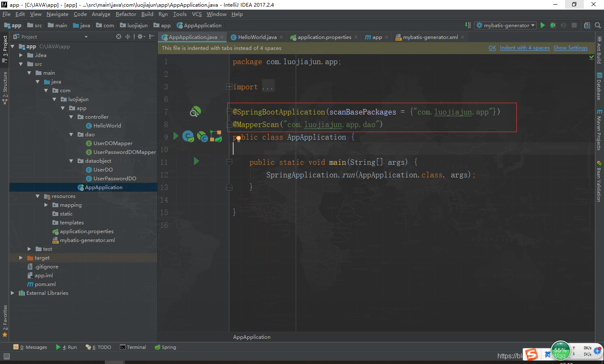Open the Spring tool window
Viewport: 604px width, 364px height.
(165, 347)
